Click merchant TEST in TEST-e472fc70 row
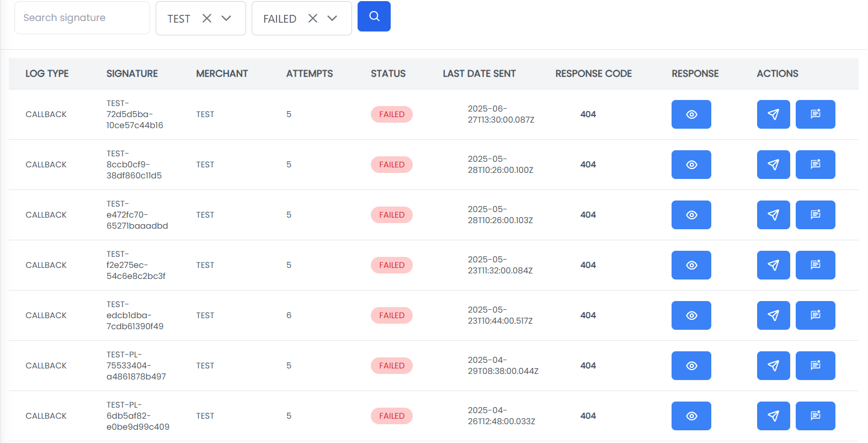 click(x=205, y=215)
